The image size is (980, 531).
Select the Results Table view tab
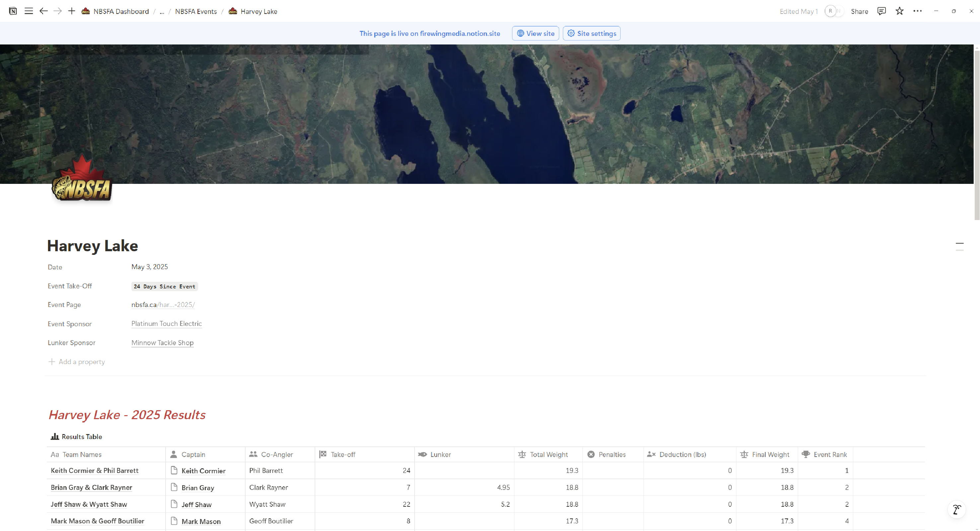[x=76, y=437]
